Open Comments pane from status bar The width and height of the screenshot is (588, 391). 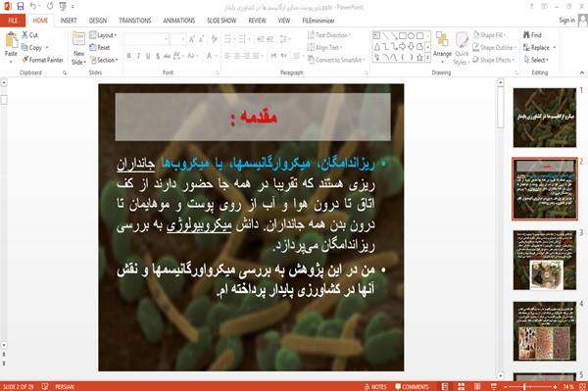point(412,386)
